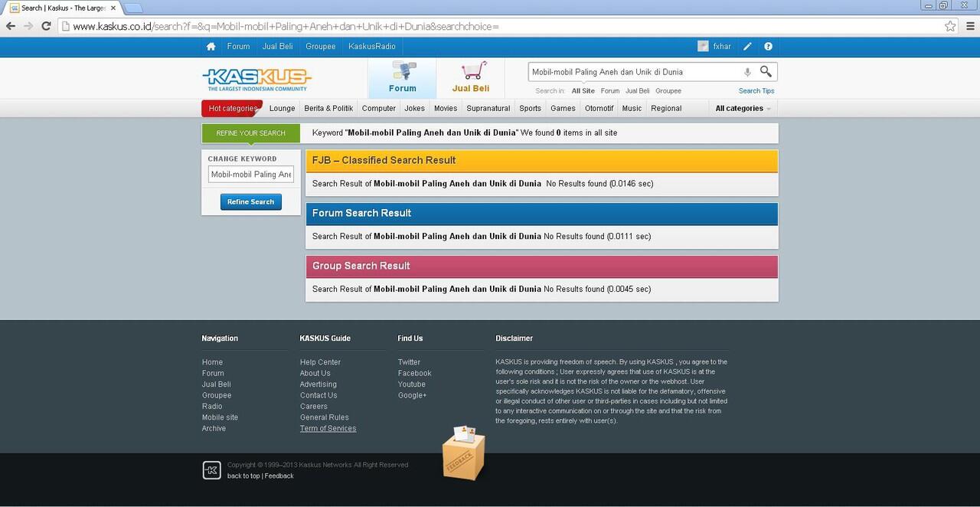Open footer Youtube link
Screen dimensions: 980x507
pyautogui.click(x=412, y=384)
